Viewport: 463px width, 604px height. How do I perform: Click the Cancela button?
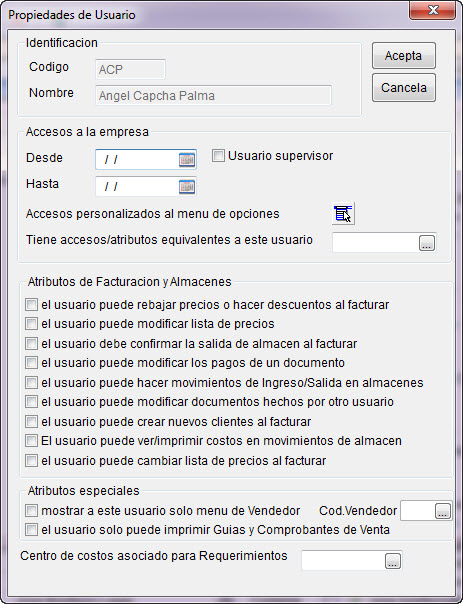(x=404, y=88)
